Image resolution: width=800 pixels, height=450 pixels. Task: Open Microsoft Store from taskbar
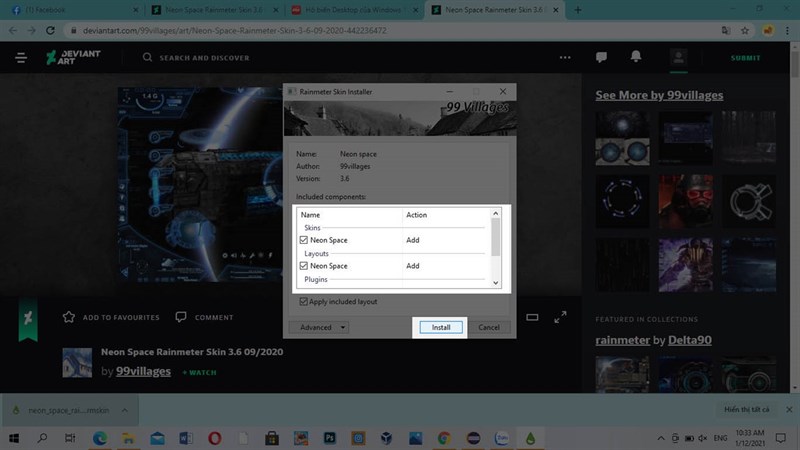tap(272, 438)
